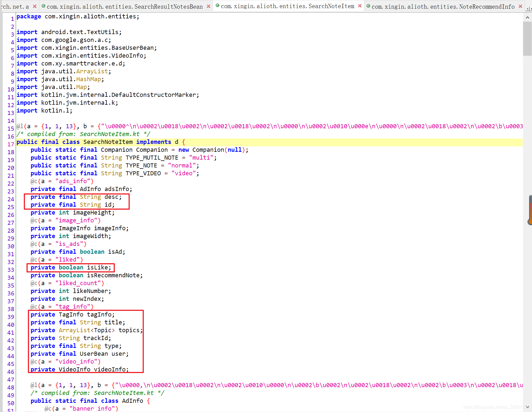Click the import android.text.TextUtils line
Image resolution: width=532 pixels, height=412 pixels.
pos(69,32)
